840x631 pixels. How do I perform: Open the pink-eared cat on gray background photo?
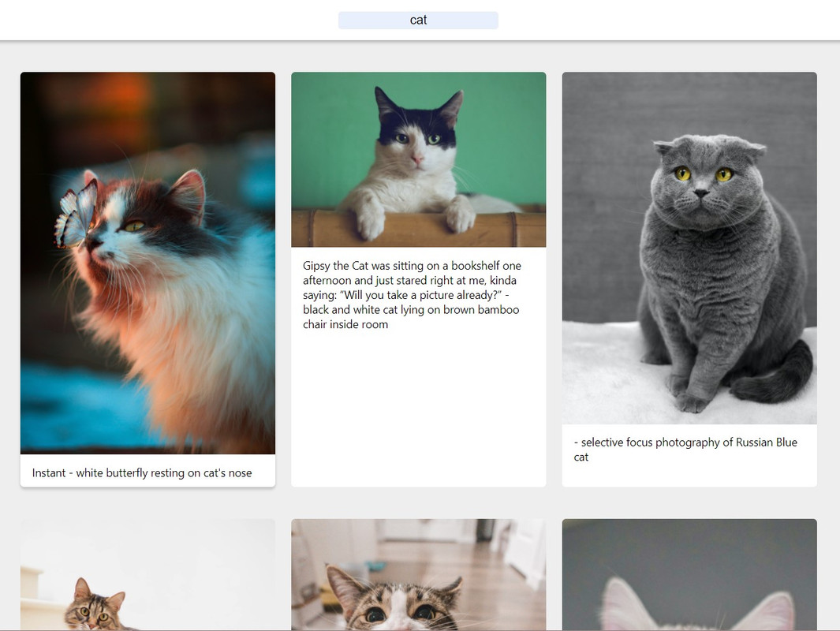689,574
